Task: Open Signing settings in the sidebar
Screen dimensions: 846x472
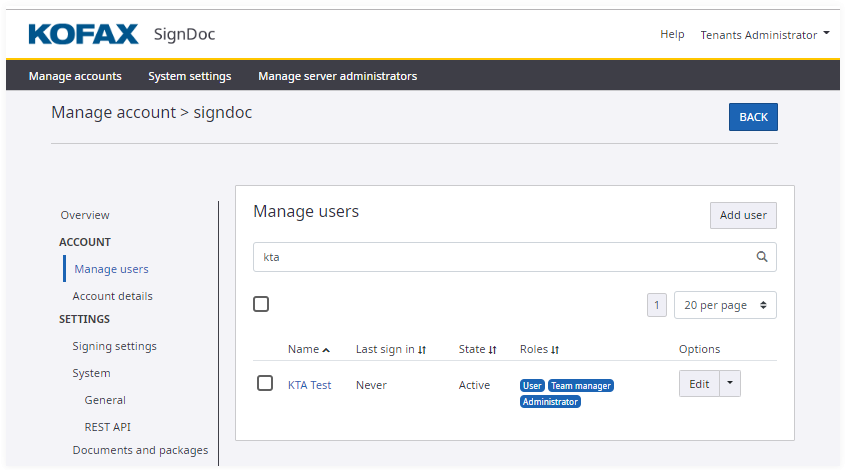Action: 114,346
